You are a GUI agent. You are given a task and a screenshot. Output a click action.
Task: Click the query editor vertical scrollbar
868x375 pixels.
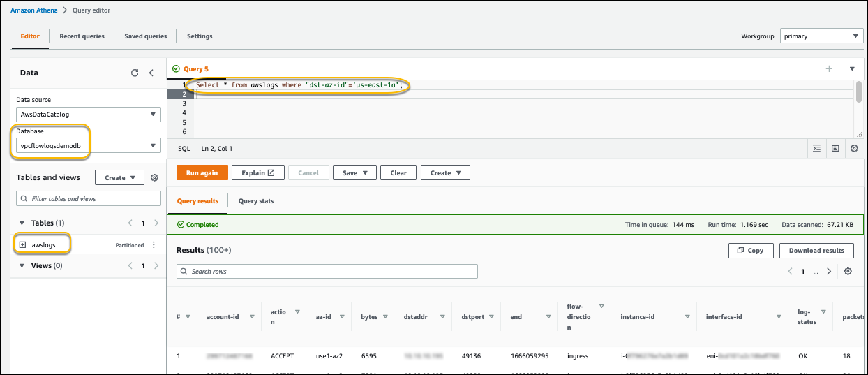[x=858, y=91]
